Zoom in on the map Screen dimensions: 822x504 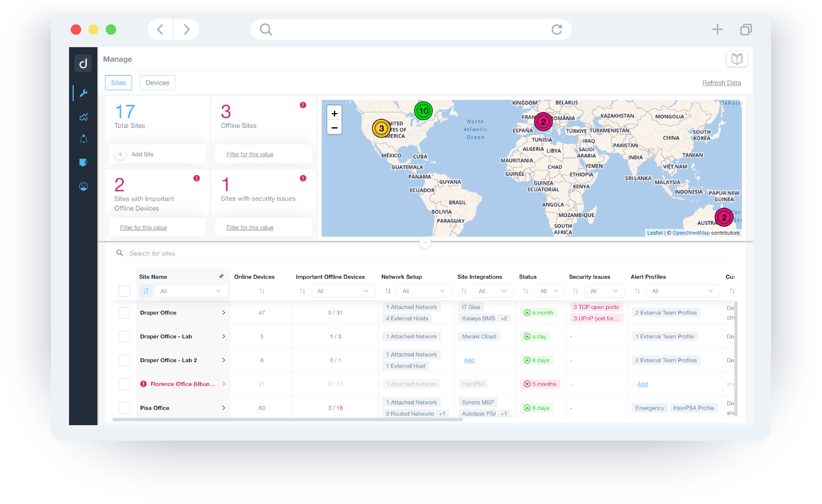334,114
